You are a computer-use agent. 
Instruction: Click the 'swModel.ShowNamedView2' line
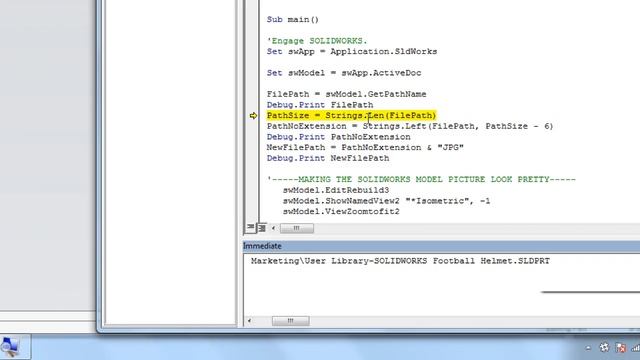pos(386,201)
